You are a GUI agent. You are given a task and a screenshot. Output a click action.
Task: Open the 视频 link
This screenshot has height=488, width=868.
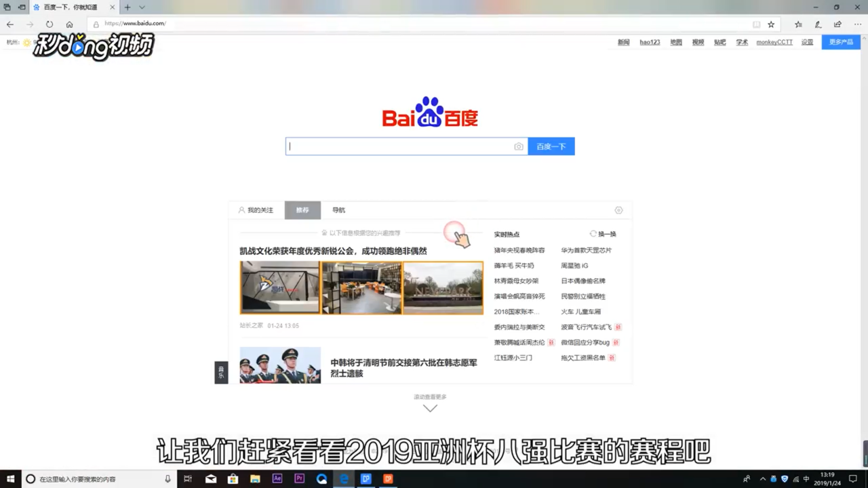pyautogui.click(x=698, y=42)
